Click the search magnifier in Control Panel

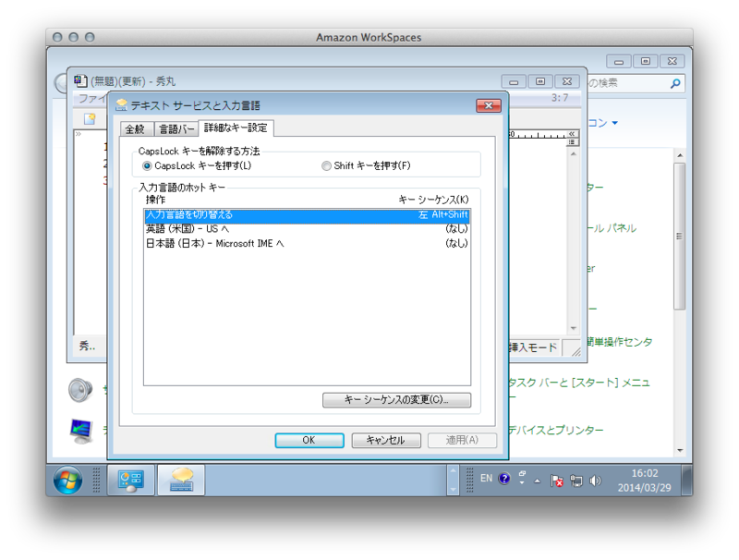point(675,83)
